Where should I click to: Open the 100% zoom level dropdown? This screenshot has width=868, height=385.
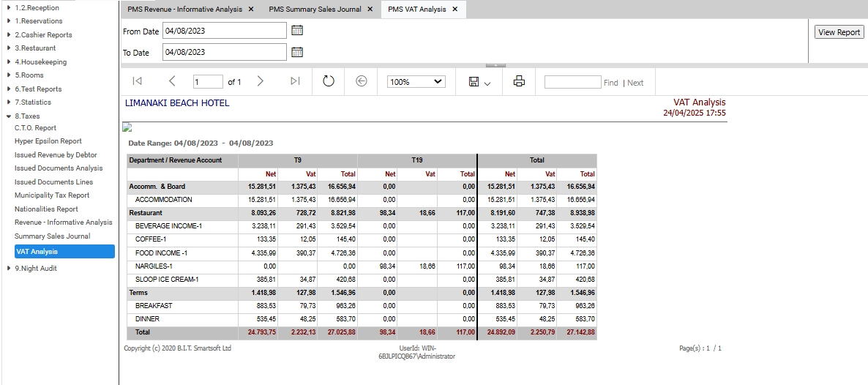(x=416, y=82)
